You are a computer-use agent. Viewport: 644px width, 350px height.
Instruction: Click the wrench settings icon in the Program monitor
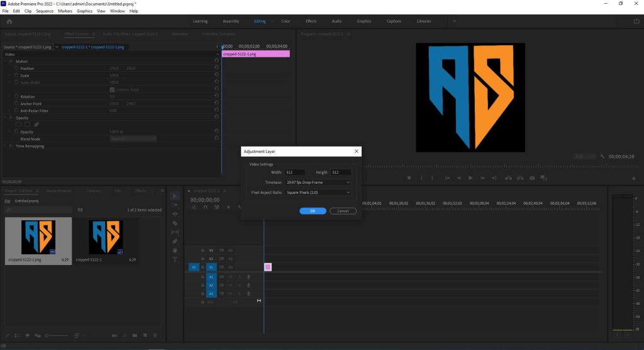pos(602,156)
